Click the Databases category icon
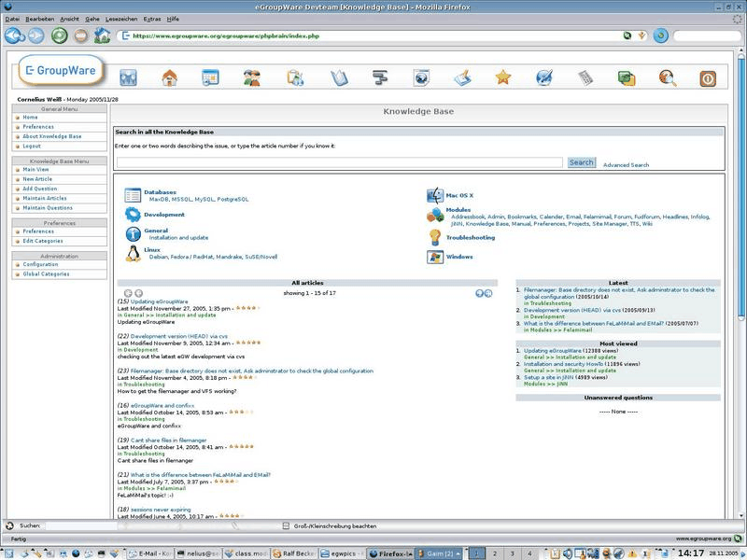The height and width of the screenshot is (560, 747). 133,195
